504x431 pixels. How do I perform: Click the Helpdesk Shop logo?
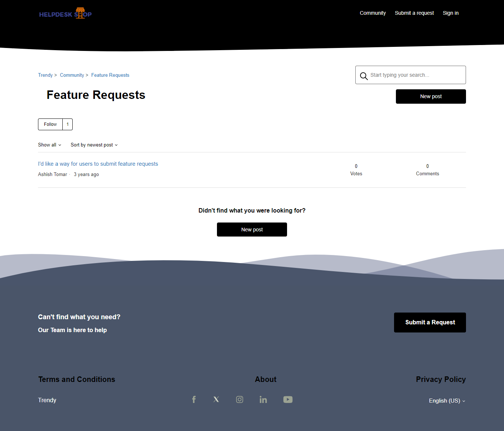65,14
